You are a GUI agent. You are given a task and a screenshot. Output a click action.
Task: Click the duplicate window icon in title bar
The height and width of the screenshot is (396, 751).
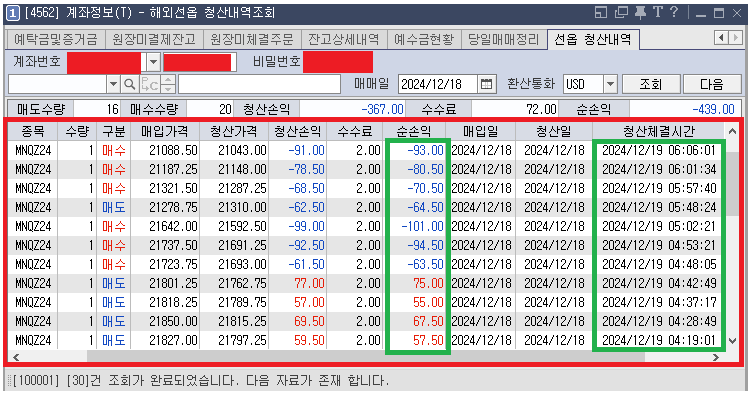coord(621,12)
